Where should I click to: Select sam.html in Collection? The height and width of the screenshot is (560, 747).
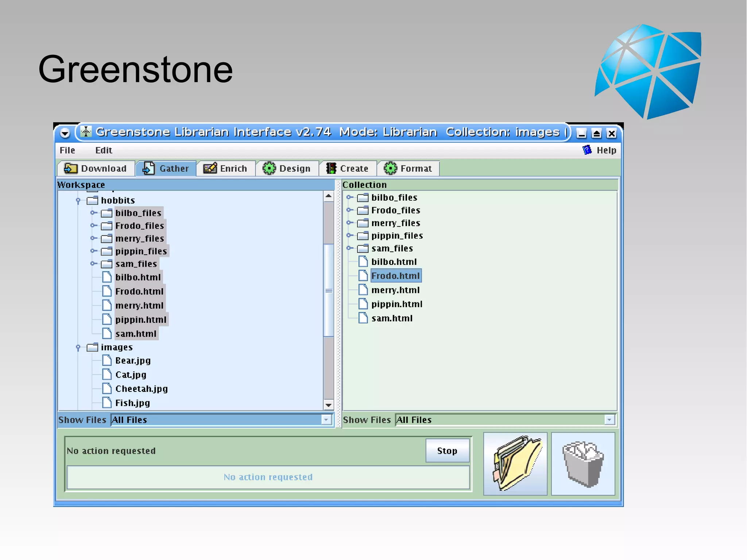point(392,318)
